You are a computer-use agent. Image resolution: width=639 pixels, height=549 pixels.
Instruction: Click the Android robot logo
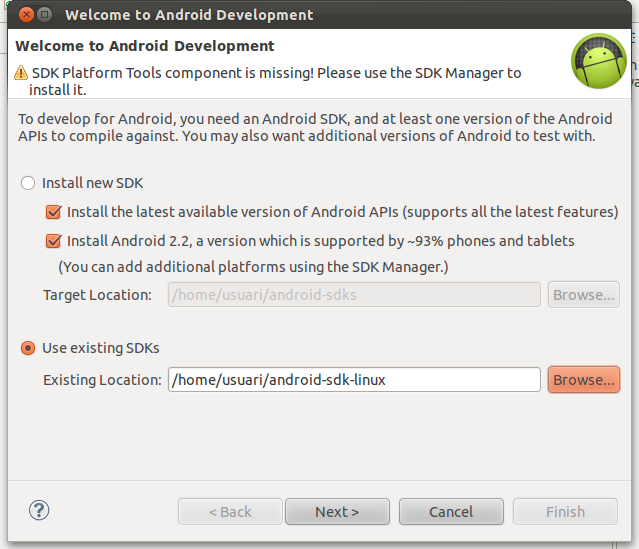[598, 61]
